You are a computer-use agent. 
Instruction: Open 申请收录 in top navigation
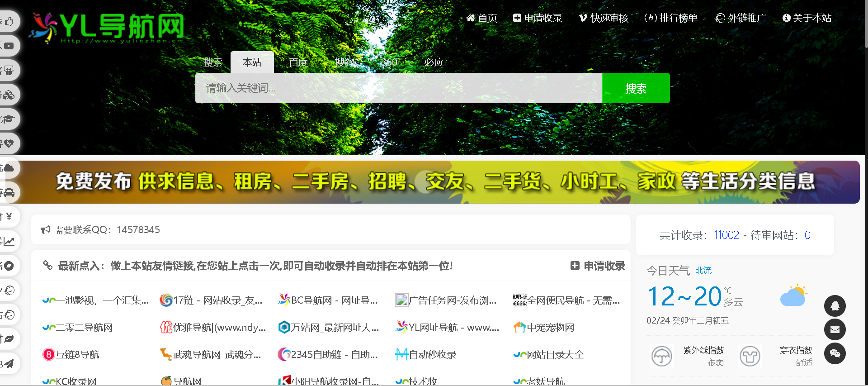pyautogui.click(x=538, y=18)
